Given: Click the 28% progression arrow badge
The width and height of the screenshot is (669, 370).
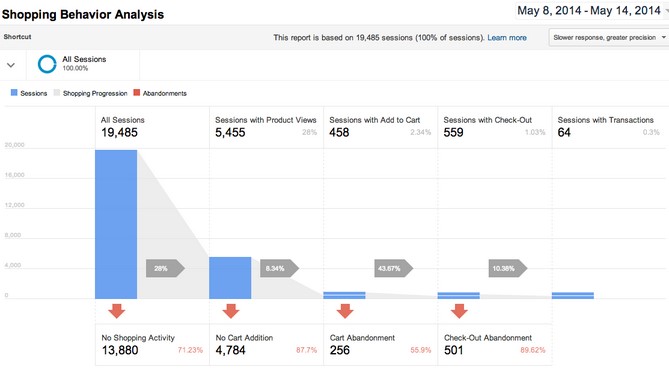Looking at the screenshot, I should 165,268.
